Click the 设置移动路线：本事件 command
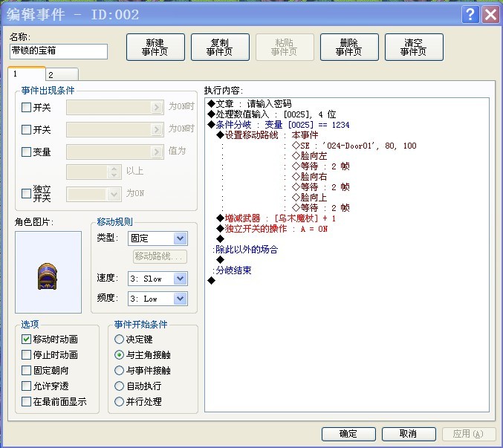Image resolution: width=503 pixels, height=448 pixels. click(x=267, y=135)
